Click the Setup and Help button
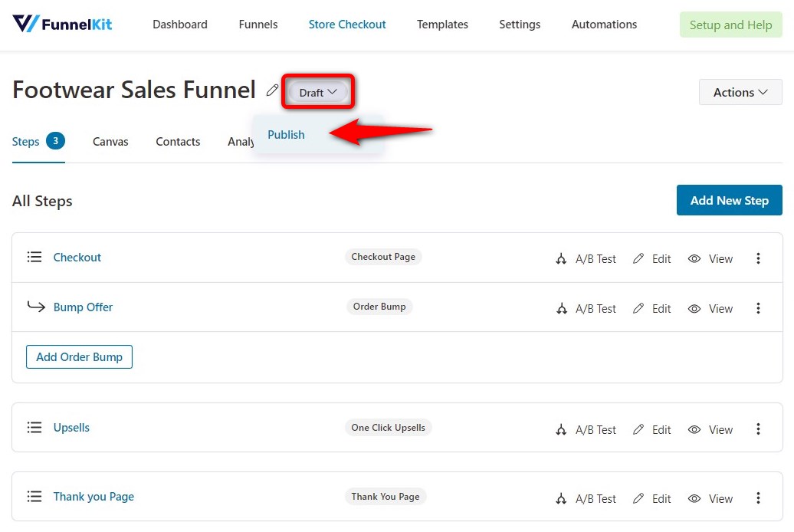 730,25
